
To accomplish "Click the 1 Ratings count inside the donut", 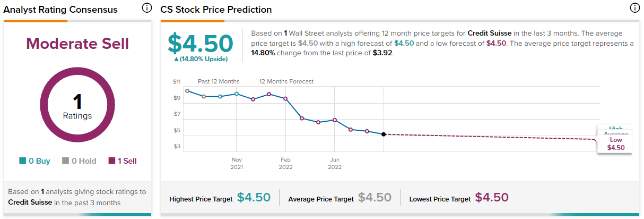I will [x=77, y=106].
